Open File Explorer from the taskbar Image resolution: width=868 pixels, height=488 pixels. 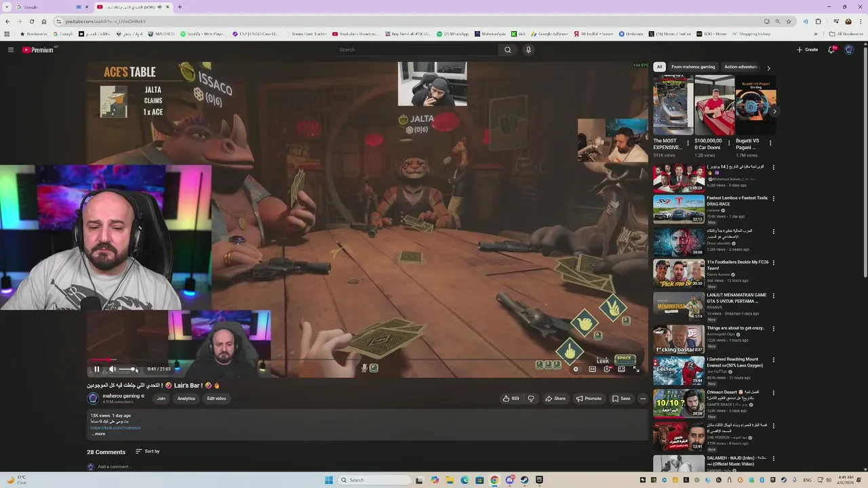point(450,480)
